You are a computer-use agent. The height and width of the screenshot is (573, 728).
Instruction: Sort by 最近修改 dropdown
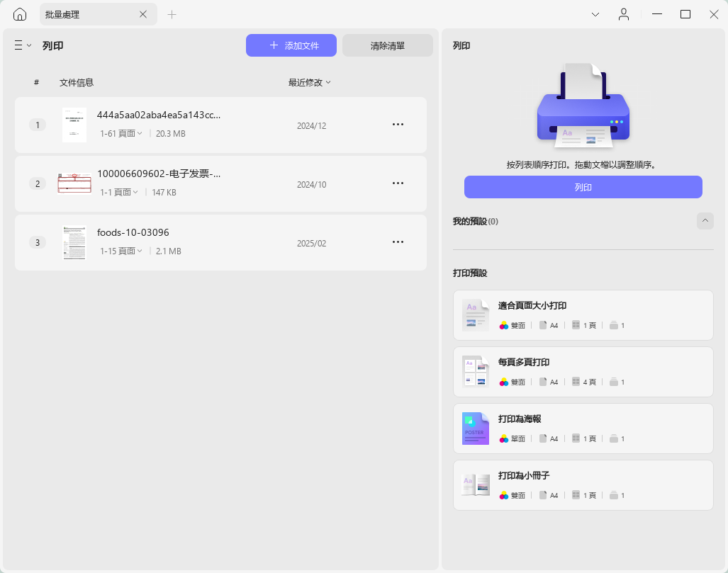click(310, 83)
